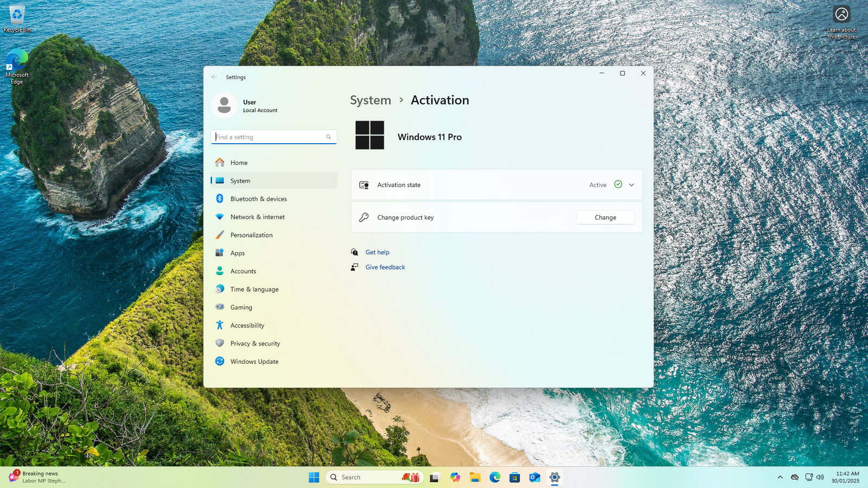This screenshot has width=868, height=488.
Task: Open Home in Settings sidebar
Action: [x=273, y=163]
